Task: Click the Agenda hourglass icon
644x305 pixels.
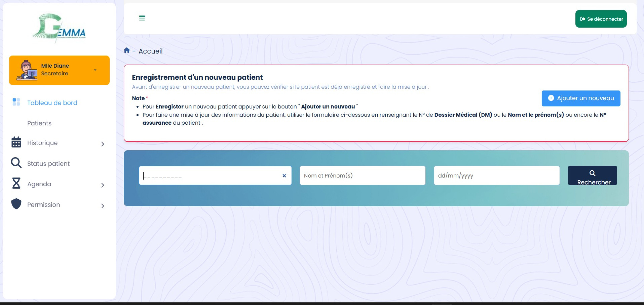Action: [16, 183]
